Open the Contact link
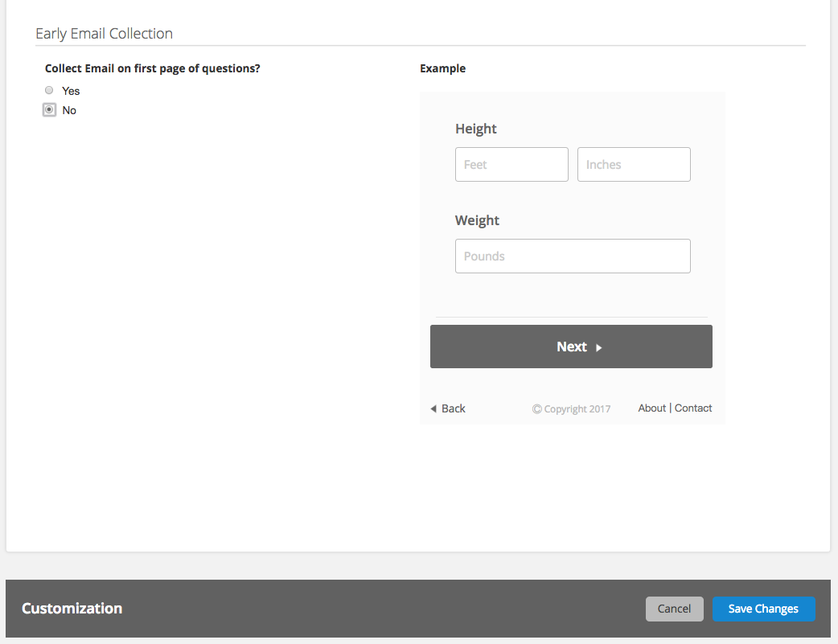The image size is (838, 644). [x=693, y=408]
